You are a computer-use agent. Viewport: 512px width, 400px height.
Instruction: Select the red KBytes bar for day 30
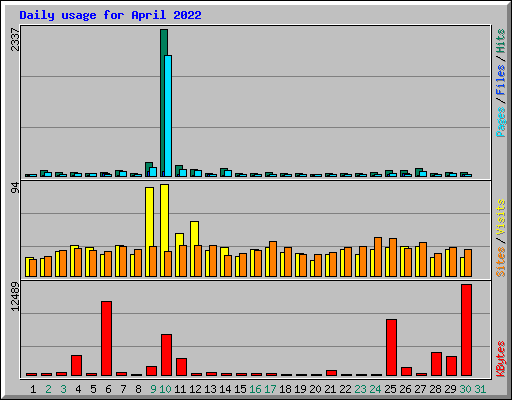point(467,330)
